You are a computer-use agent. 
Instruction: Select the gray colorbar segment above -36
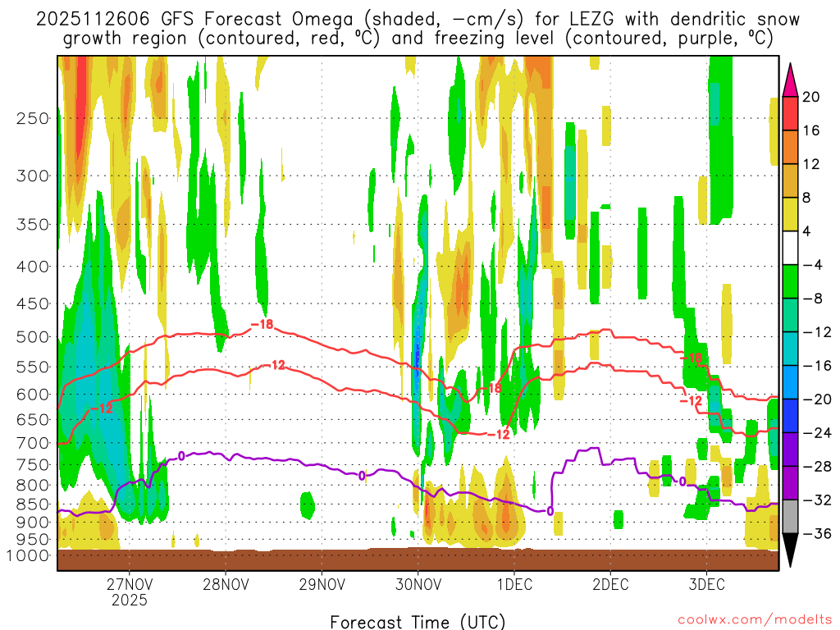(791, 517)
